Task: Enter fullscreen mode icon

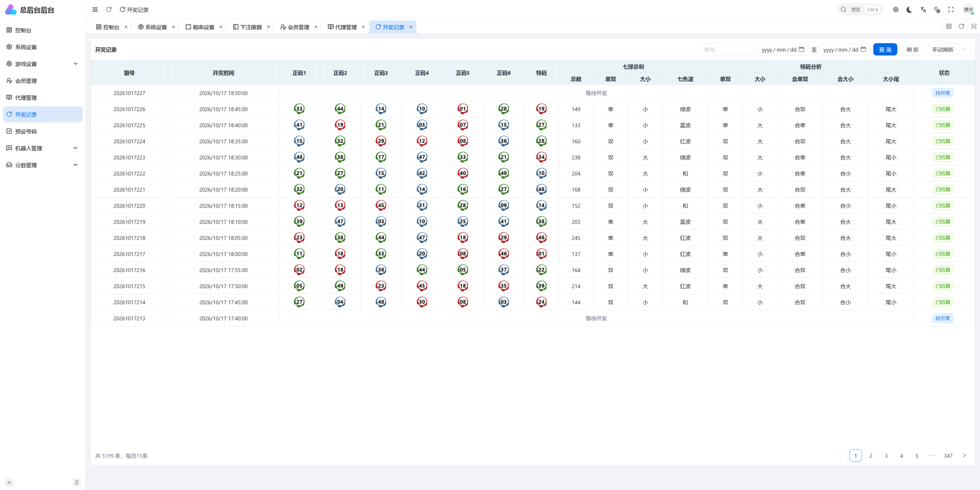Action: coord(951,10)
